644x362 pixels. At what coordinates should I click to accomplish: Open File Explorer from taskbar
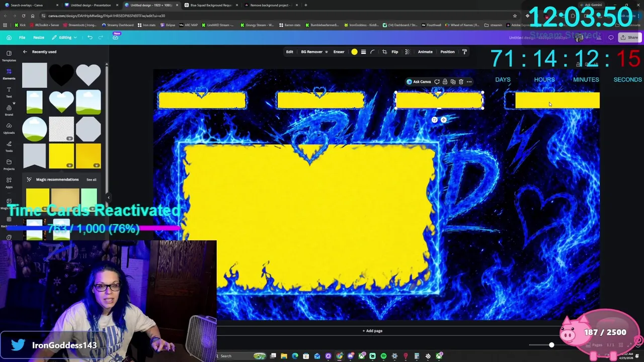pos(284,356)
